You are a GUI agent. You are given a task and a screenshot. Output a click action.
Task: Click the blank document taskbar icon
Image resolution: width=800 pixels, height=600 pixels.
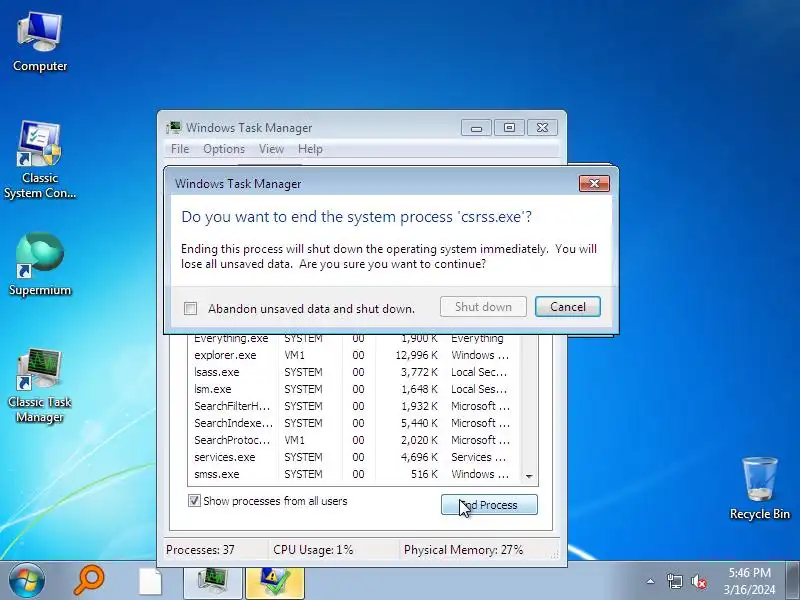(x=151, y=582)
